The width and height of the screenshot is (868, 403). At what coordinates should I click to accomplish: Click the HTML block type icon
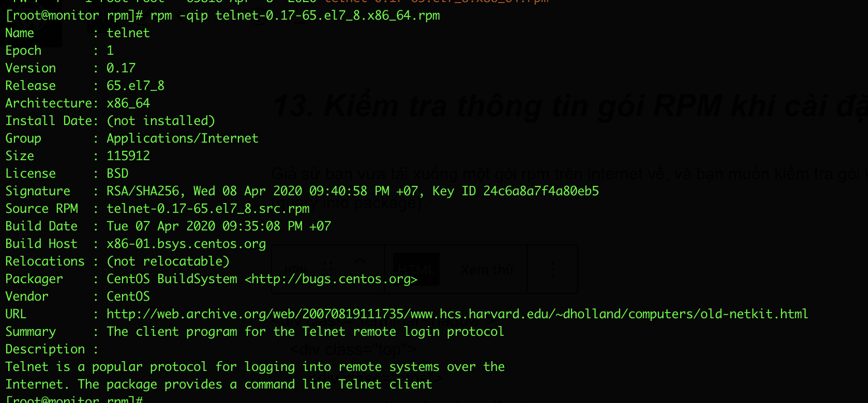295,269
